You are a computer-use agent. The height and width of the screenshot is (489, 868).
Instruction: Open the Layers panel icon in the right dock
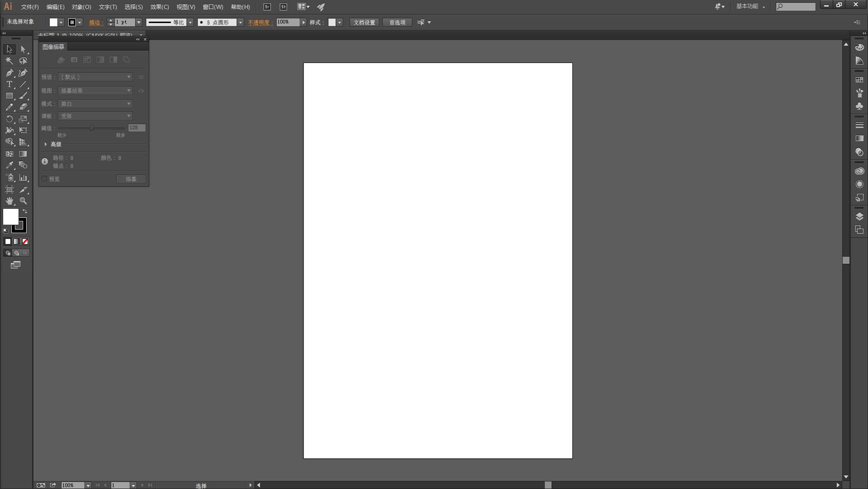click(x=859, y=216)
